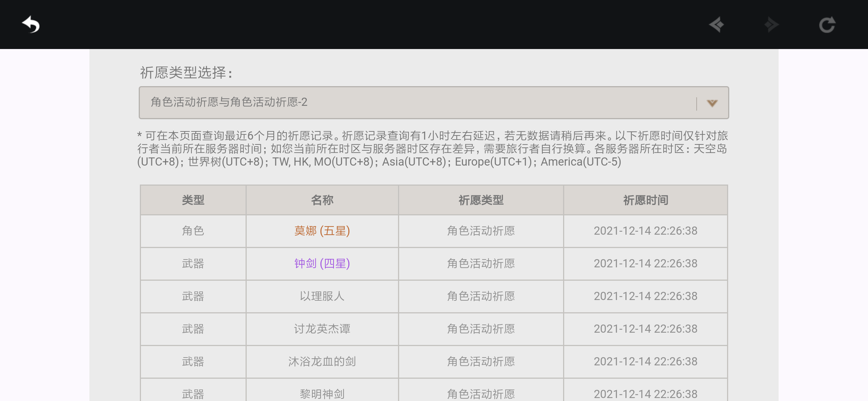
Task: Click the wish record notice paragraph
Action: (x=433, y=149)
